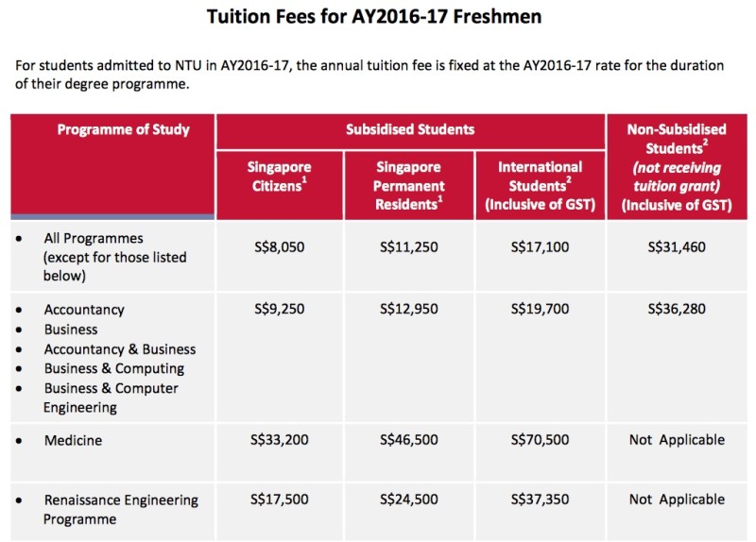Screen dimensions: 756x542
Task: Click the "Subsidised Students" header cell
Action: point(410,129)
